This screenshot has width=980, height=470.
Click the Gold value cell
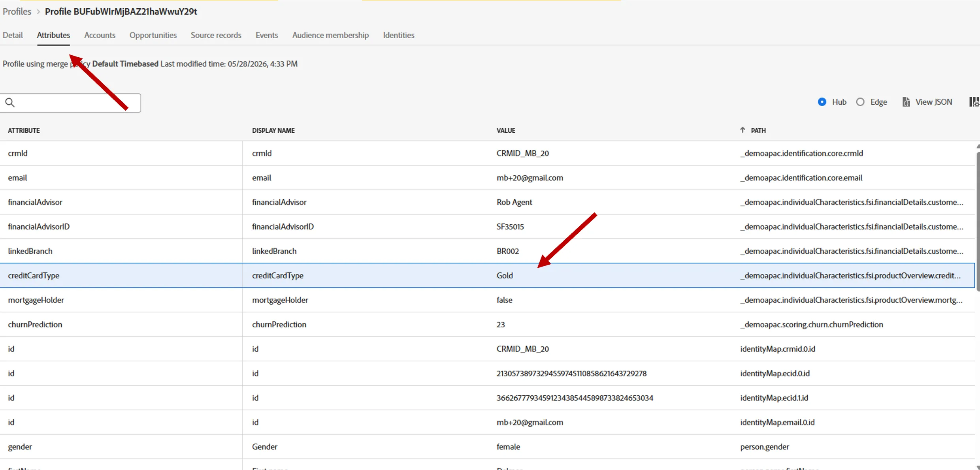click(505, 276)
